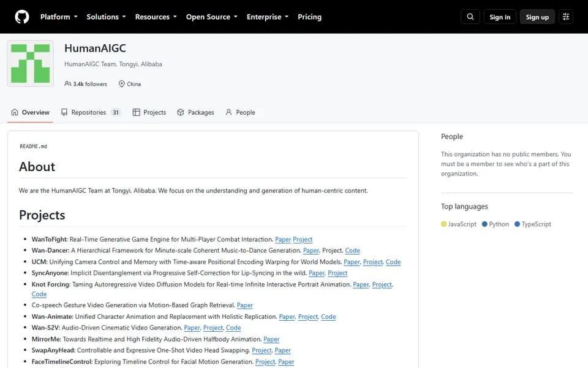Open the Wan-Animate Project link
This screenshot has height=368, width=588.
[308, 316]
